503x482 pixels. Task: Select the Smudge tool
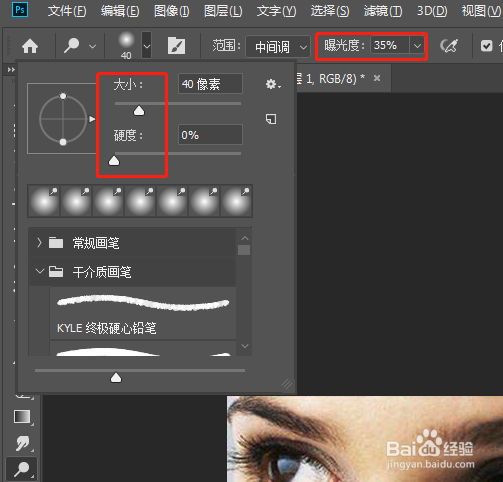22,443
